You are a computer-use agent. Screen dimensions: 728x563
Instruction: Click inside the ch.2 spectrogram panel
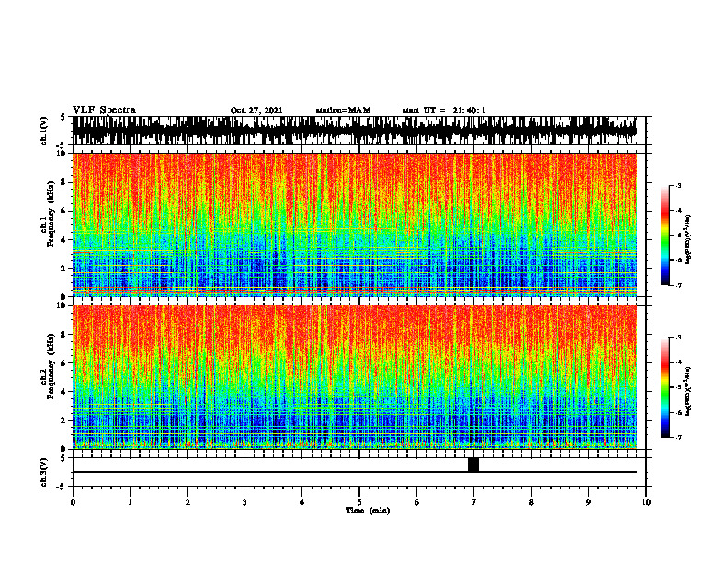(x=355, y=377)
